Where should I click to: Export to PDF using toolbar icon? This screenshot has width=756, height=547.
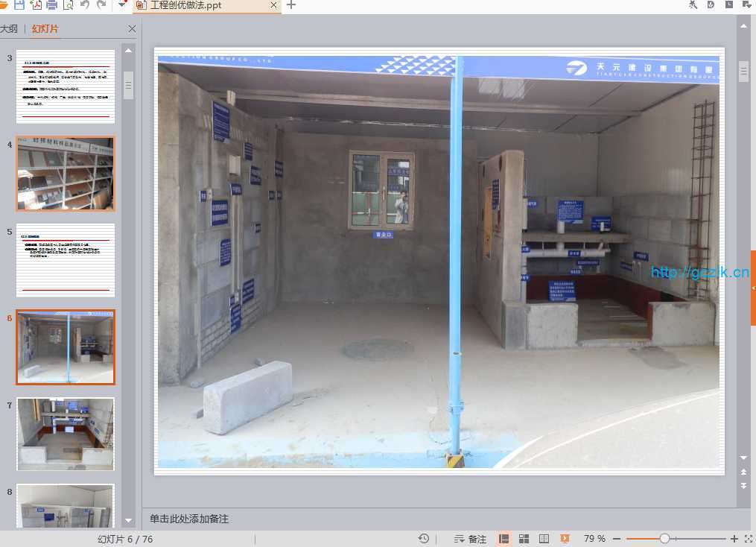[x=36, y=4]
